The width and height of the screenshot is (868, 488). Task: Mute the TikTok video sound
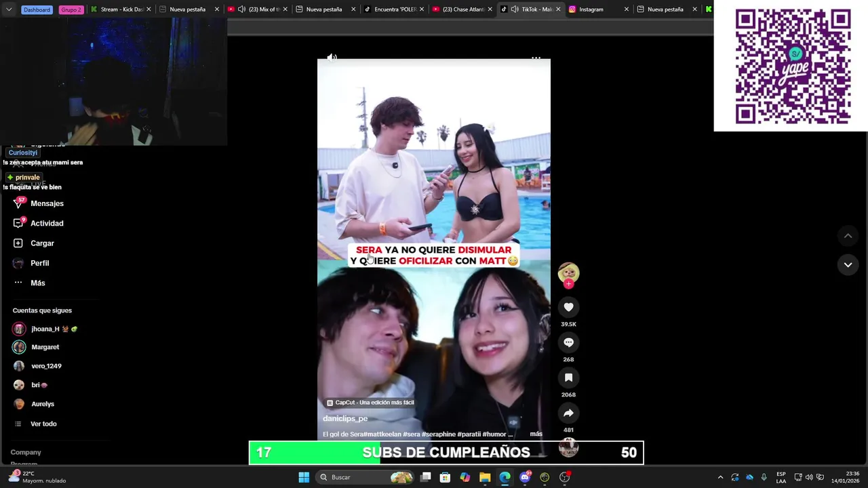pyautogui.click(x=332, y=58)
